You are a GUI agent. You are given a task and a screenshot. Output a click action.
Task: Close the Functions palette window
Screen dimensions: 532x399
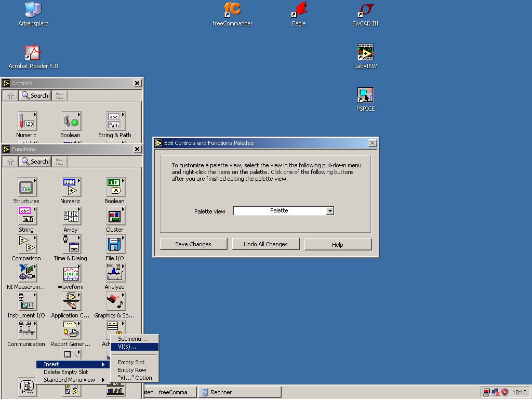click(137, 149)
